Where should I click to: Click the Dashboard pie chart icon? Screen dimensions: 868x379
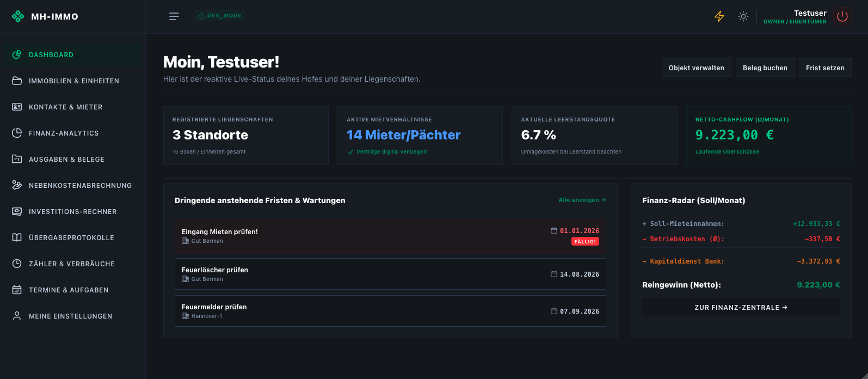[17, 54]
